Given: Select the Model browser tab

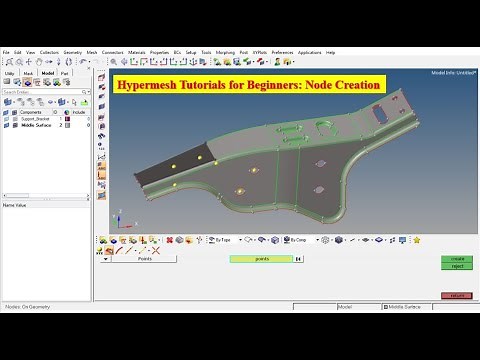Looking at the screenshot, I should [x=48, y=73].
